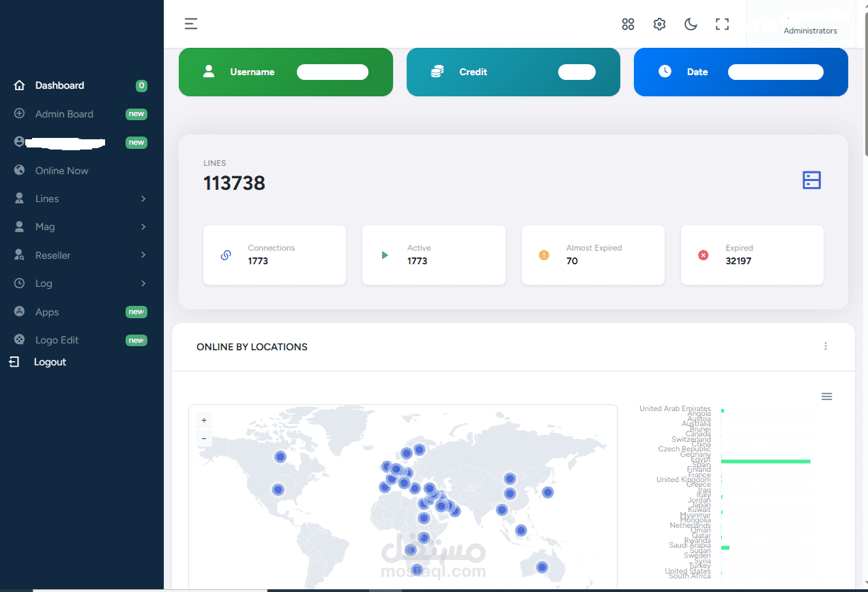
Task: Open the apps grid icon in header
Action: pyautogui.click(x=628, y=25)
